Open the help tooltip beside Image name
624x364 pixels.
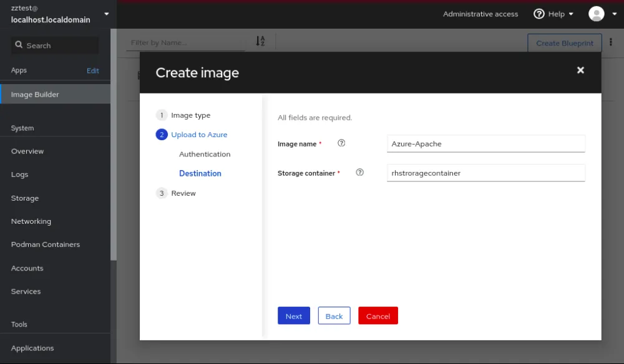click(x=341, y=143)
